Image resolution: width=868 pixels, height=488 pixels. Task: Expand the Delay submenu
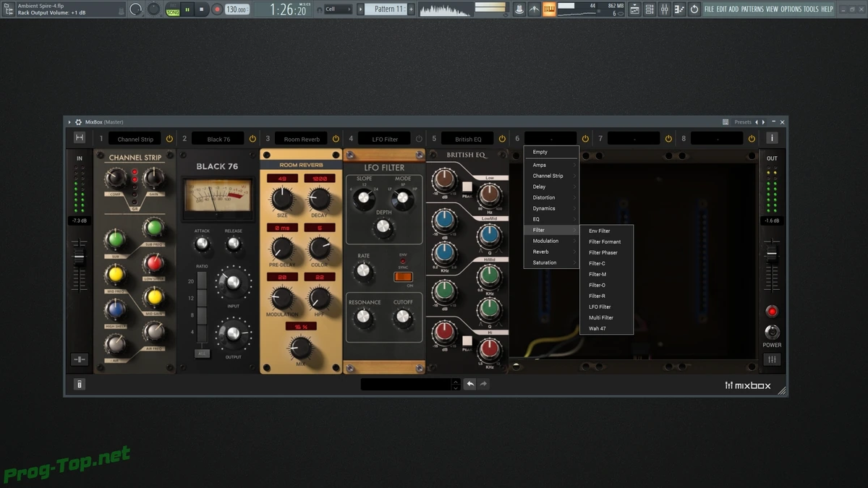click(551, 187)
